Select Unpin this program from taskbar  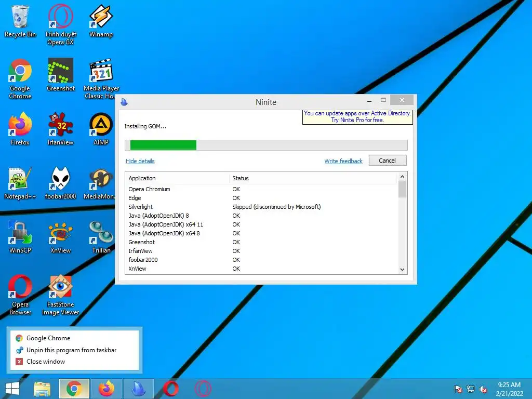coord(74,350)
